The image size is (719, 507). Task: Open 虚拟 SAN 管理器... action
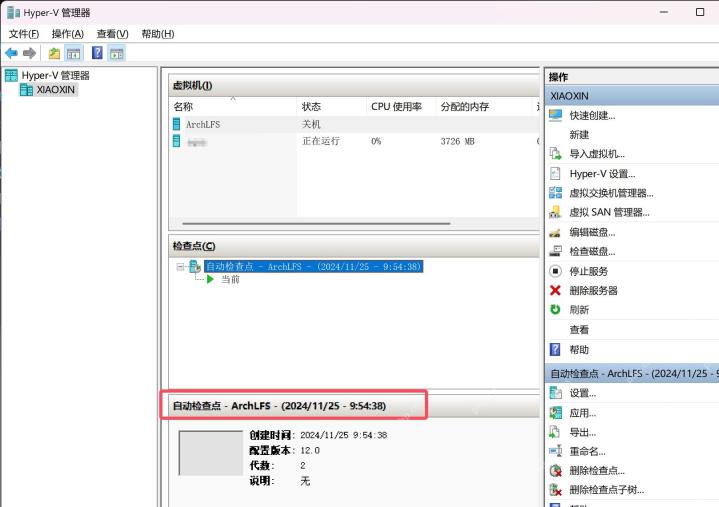coord(609,212)
